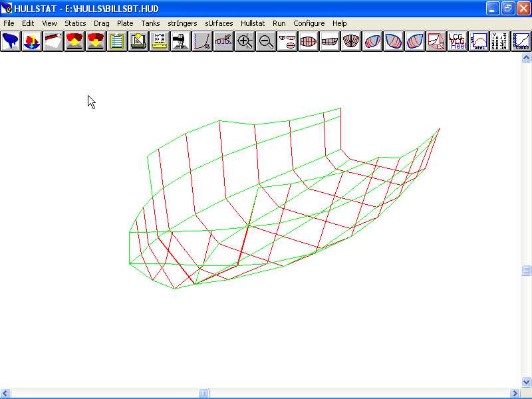Click the LCG VCG Heel toolbar icon
Image resolution: width=532 pixels, height=399 pixels.
[458, 41]
